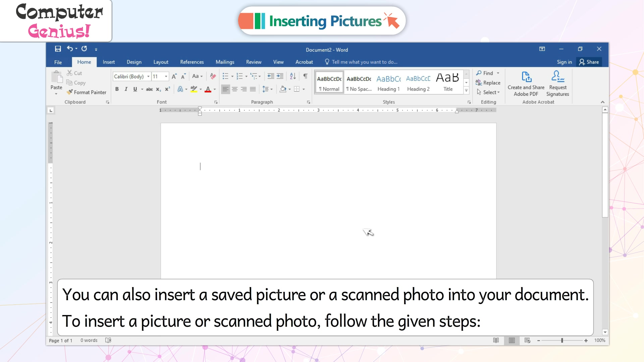
Task: Click the Paste clipboard icon
Action: click(57, 77)
